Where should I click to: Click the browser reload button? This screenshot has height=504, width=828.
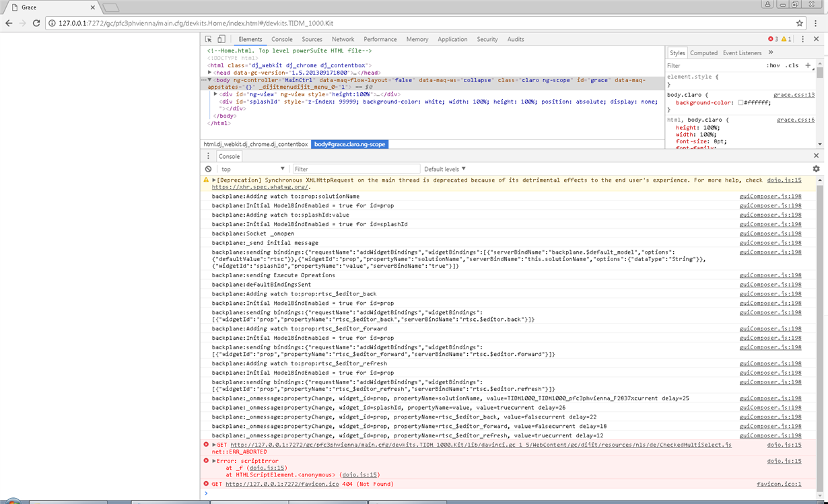point(37,23)
